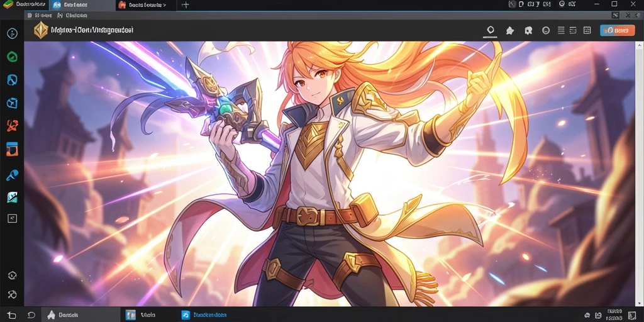644x322 pixels.
Task: Select the blue pen-like icon in left sidebar
Action: click(13, 175)
